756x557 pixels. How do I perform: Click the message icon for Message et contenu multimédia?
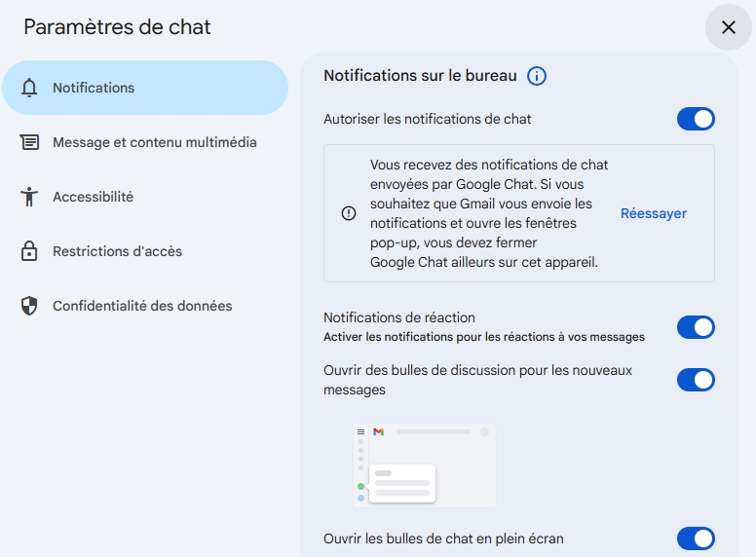(x=29, y=142)
